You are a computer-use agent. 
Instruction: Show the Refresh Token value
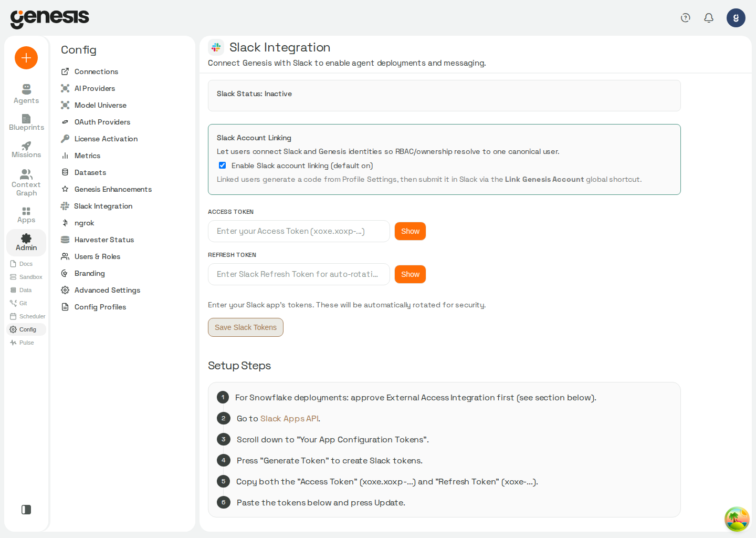pyautogui.click(x=410, y=274)
